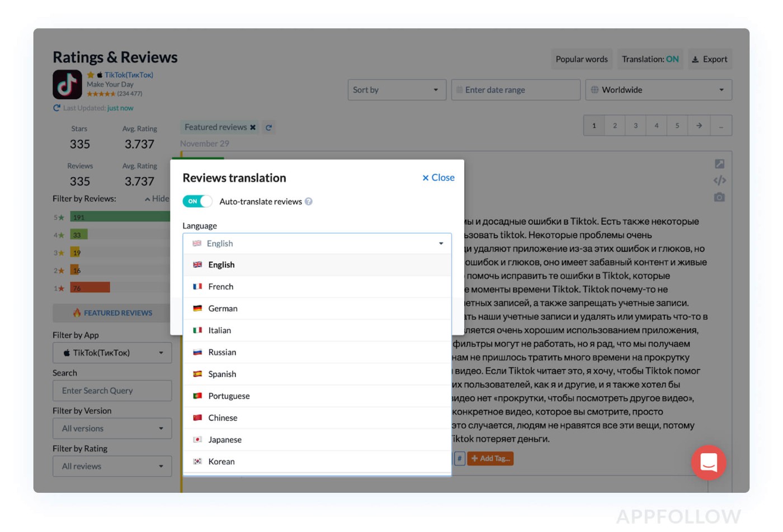
Task: Open the embed code icon
Action: pos(719,180)
